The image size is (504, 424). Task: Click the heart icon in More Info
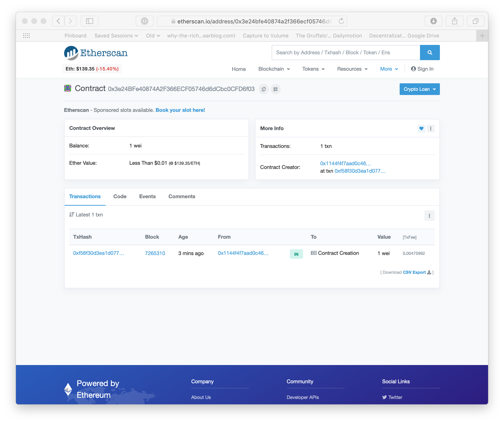coord(421,129)
